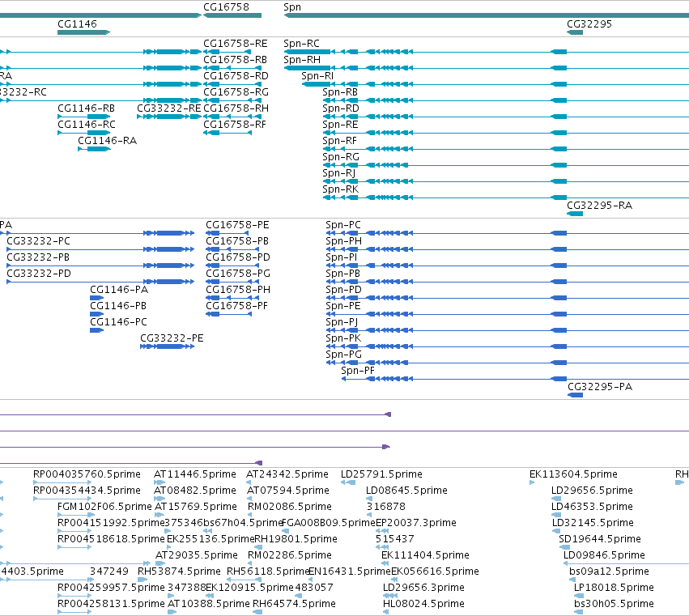Select protein CG33232-PE
The height and width of the screenshot is (616, 689).
167,346
